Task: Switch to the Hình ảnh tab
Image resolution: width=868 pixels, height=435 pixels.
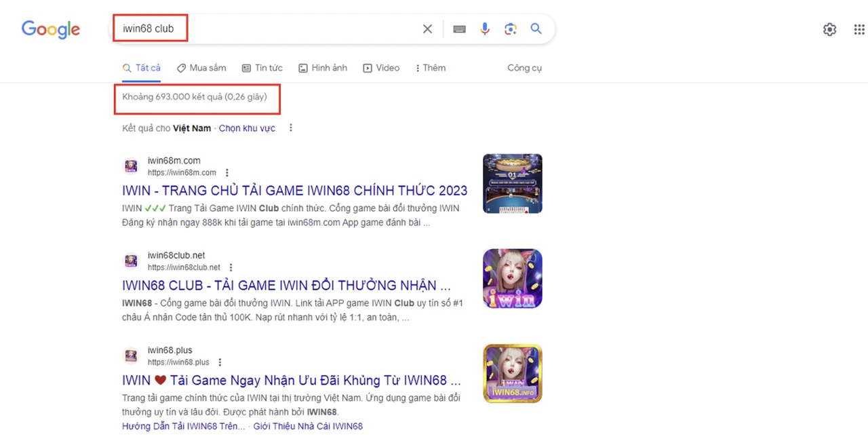Action: (323, 68)
